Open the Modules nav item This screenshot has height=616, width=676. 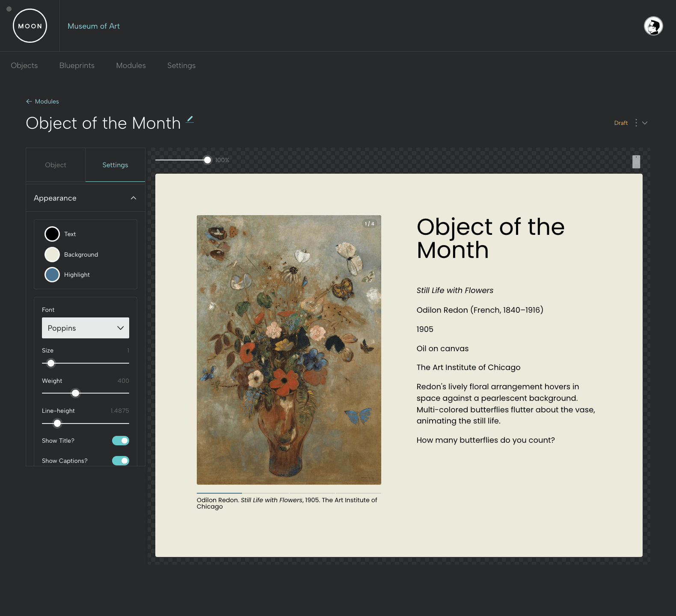pos(131,65)
